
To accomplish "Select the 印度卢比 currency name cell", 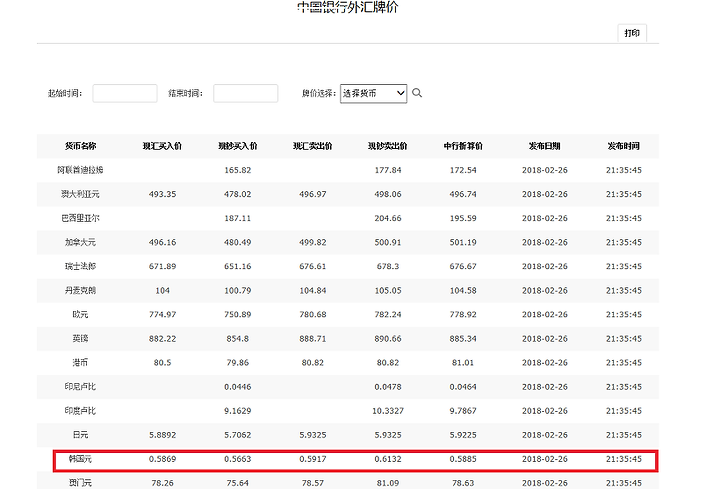I will pos(80,410).
